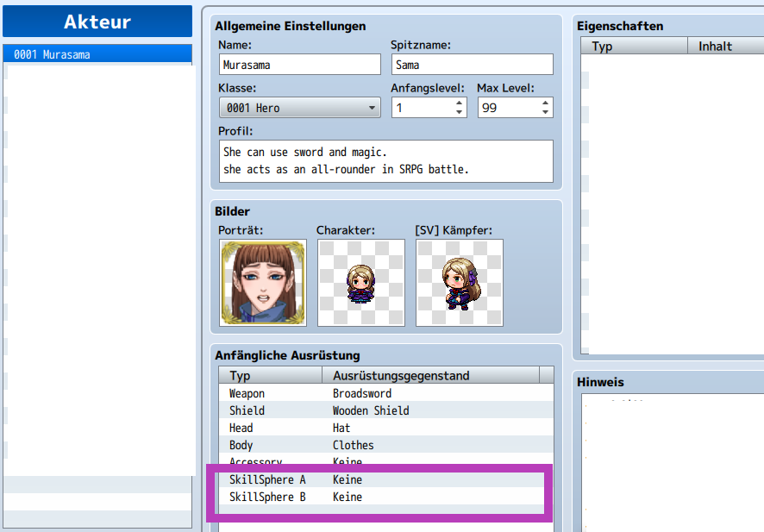
Task: Click the Typ column header in Eigenschaften
Action: (634, 46)
